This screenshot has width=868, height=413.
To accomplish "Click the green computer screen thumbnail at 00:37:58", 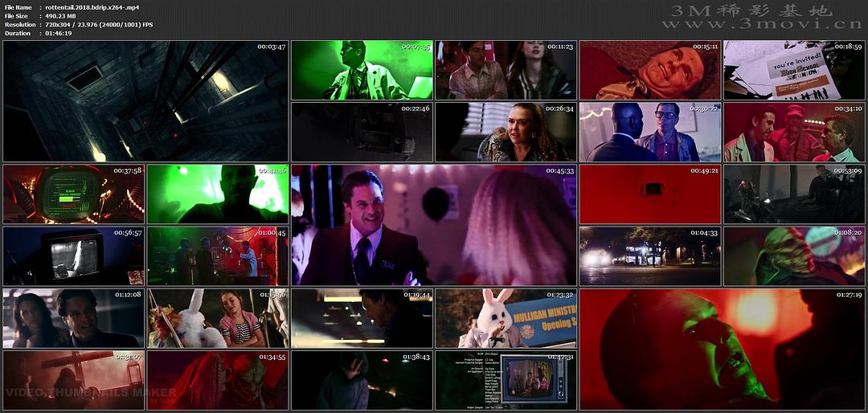I will click(74, 194).
